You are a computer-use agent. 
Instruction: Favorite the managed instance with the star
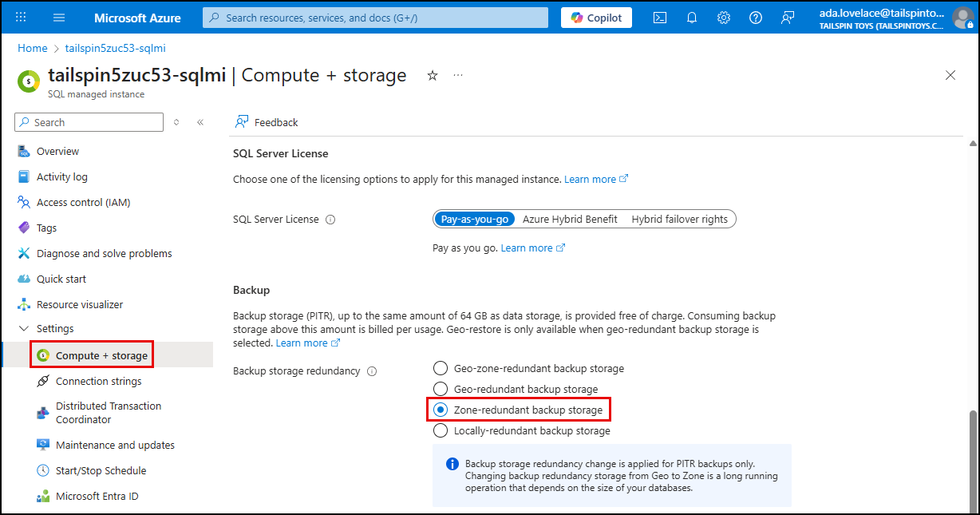click(432, 75)
